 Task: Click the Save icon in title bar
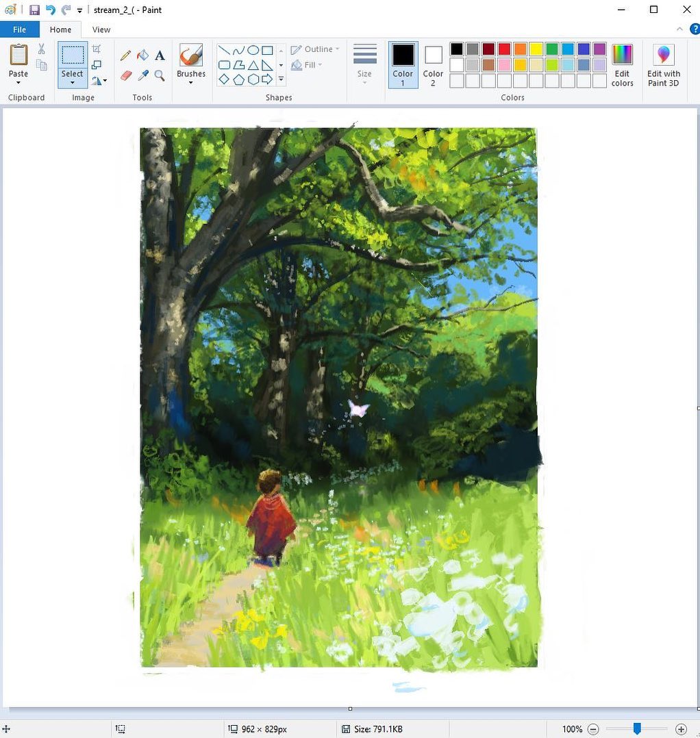(34, 10)
